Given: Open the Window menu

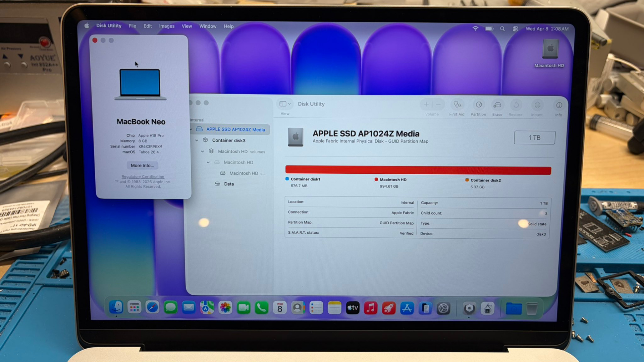Looking at the screenshot, I should click(208, 26).
